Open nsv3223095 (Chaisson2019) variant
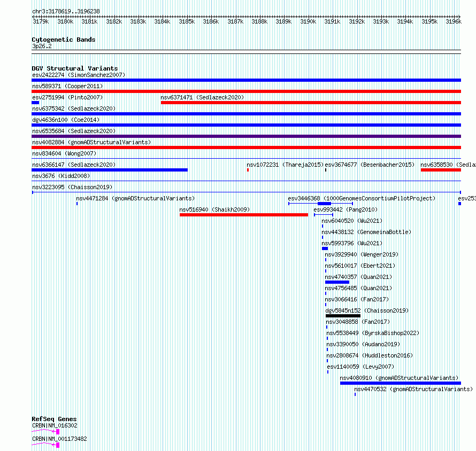This screenshot has height=451, width=476. coord(72,187)
